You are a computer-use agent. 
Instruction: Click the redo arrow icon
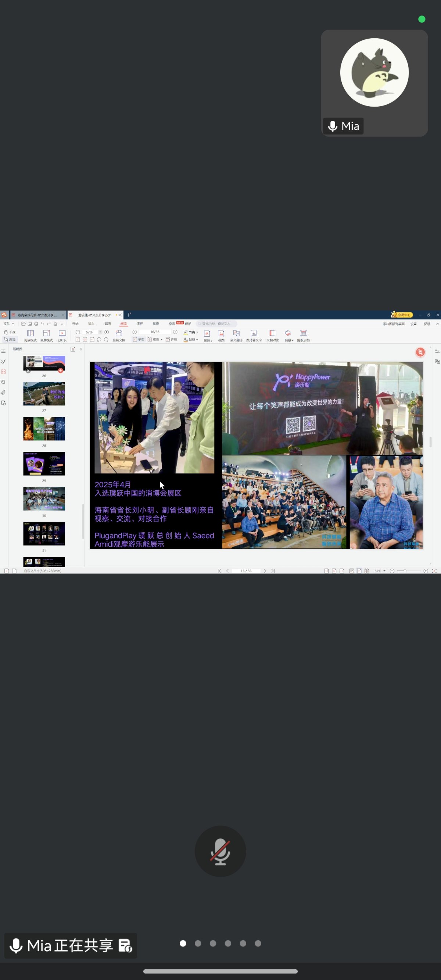[49, 324]
